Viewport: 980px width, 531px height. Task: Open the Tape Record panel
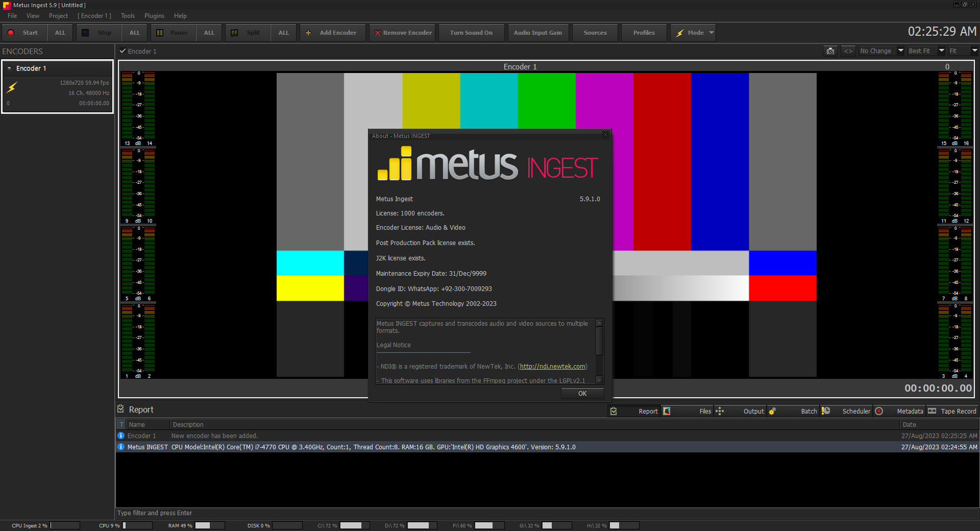[952, 411]
